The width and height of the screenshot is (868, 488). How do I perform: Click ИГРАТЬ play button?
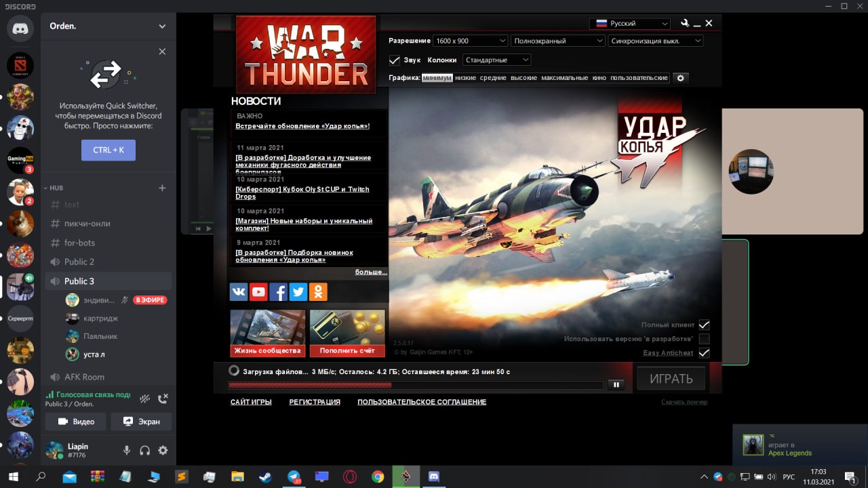click(x=671, y=378)
